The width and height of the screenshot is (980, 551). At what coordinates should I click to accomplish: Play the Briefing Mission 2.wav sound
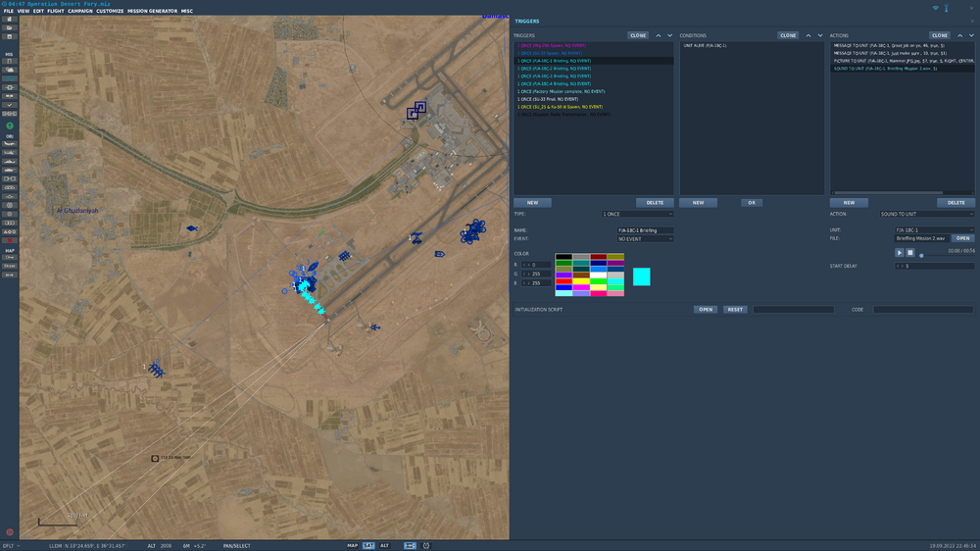pyautogui.click(x=900, y=253)
